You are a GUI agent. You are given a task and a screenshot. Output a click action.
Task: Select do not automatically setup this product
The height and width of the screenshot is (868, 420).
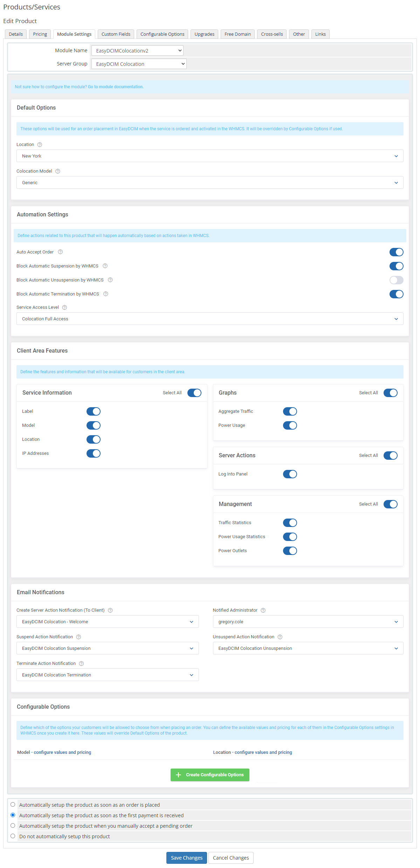point(13,836)
